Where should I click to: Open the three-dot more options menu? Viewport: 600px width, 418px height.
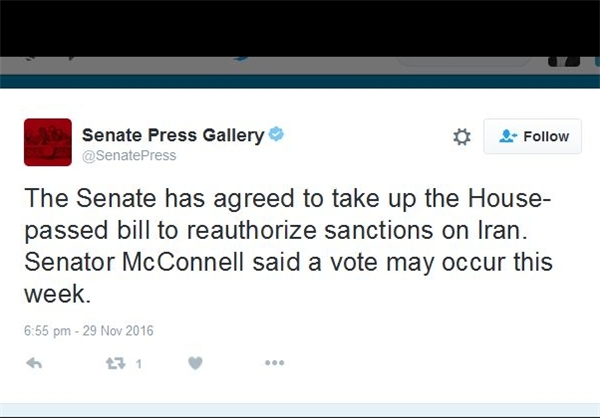tap(275, 362)
